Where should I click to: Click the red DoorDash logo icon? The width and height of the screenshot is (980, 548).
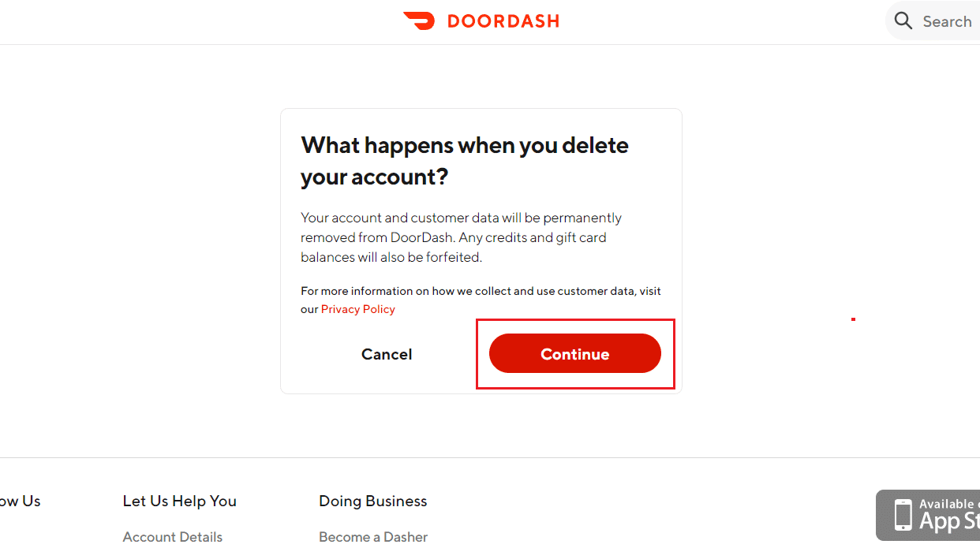[419, 21]
